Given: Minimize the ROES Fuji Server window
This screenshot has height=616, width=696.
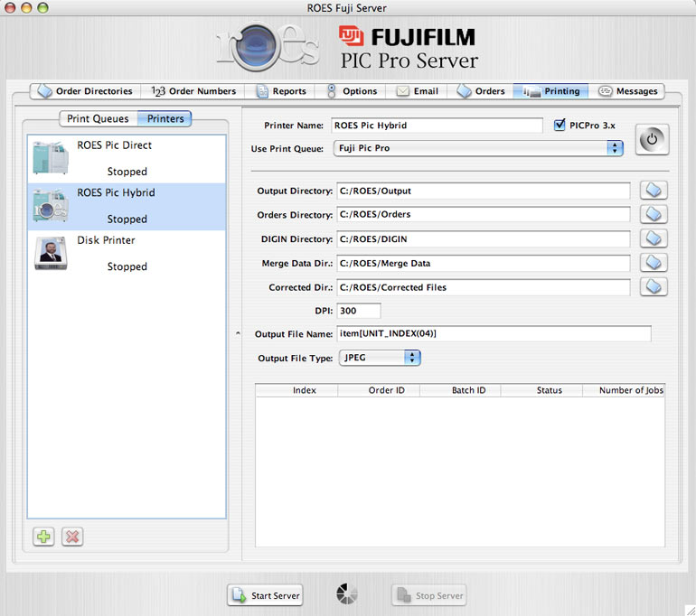Looking at the screenshot, I should click(26, 7).
